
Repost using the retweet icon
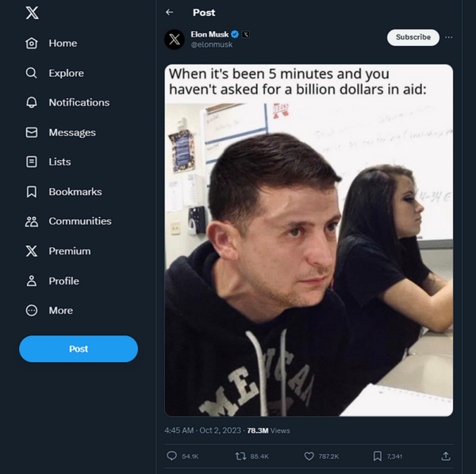tap(240, 456)
